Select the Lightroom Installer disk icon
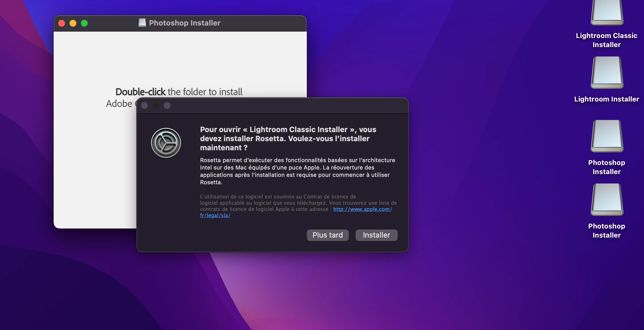This screenshot has height=330, width=644. (x=607, y=73)
